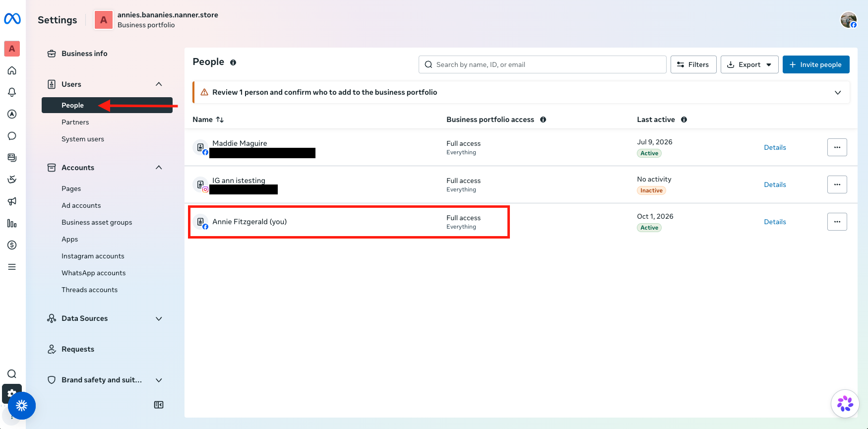Open Business info settings
The height and width of the screenshot is (429, 868).
pyautogui.click(x=84, y=54)
